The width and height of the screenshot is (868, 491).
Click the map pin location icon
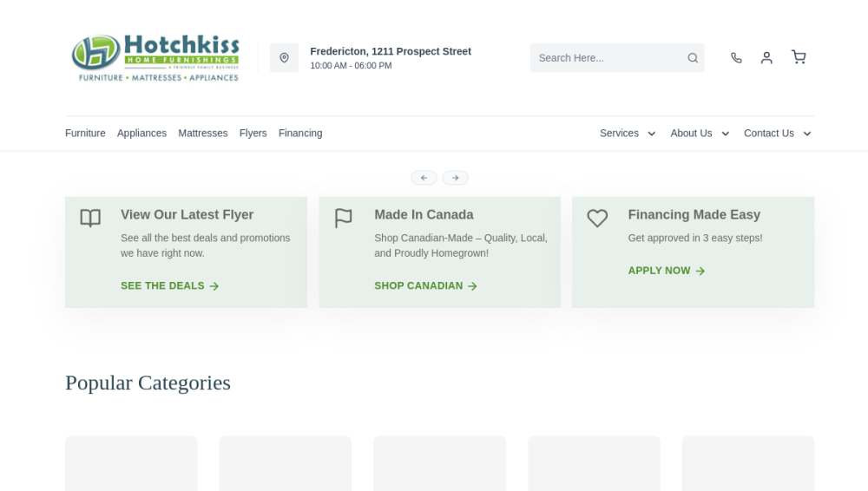284,57
